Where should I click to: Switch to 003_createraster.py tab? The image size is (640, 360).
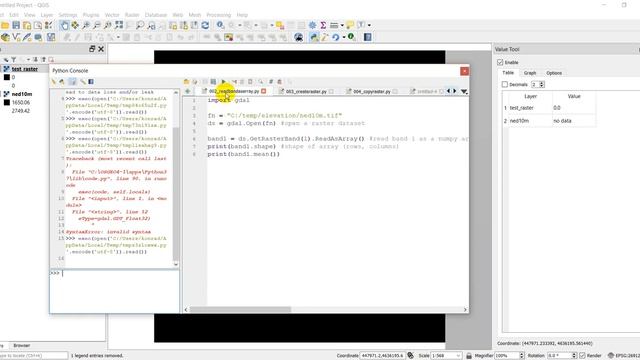[306, 91]
